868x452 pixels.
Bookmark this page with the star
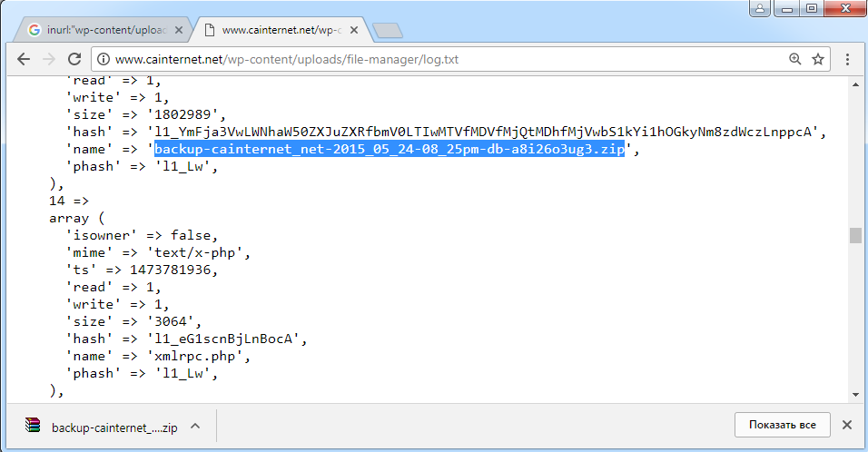(818, 59)
